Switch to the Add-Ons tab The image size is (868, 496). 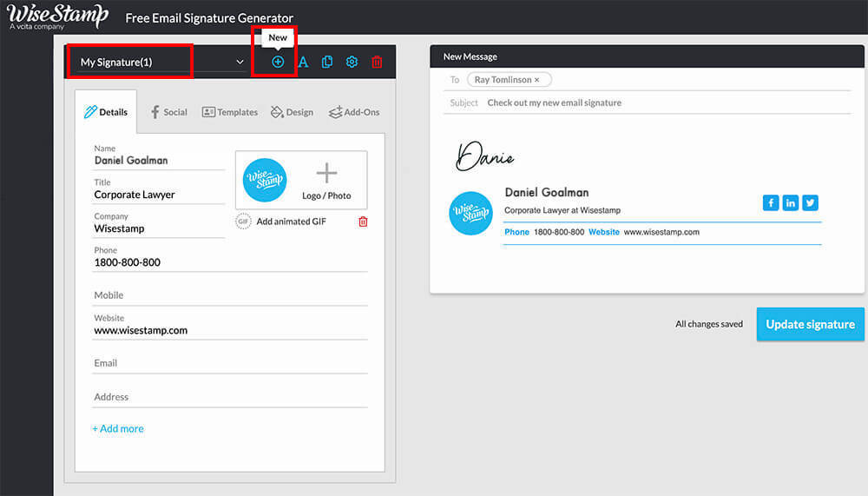tap(354, 112)
